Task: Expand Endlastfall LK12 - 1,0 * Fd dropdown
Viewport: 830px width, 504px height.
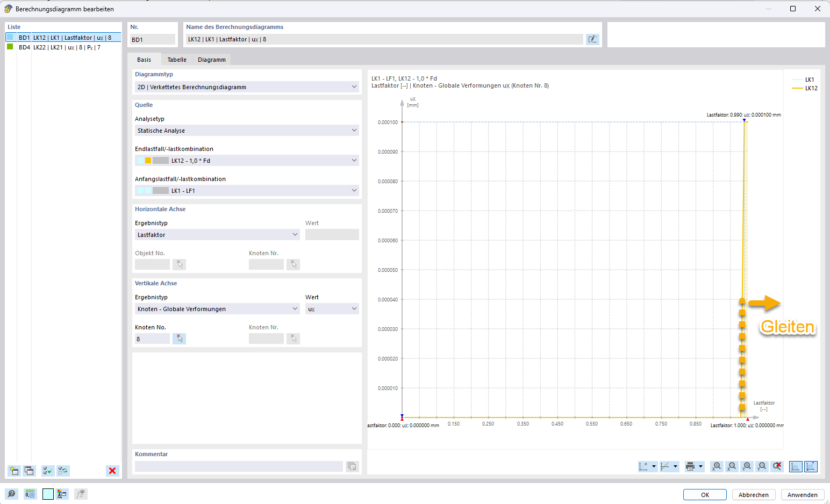Action: point(247,160)
